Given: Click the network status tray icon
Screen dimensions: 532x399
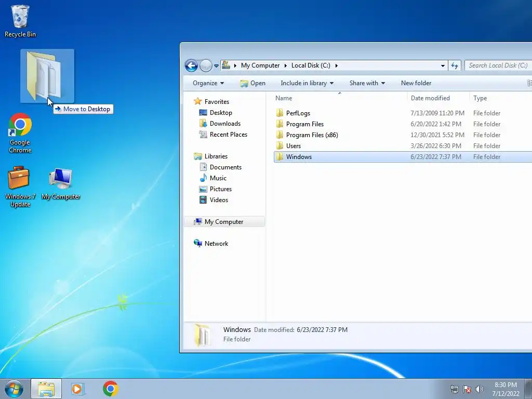Looking at the screenshot, I should click(x=454, y=389).
